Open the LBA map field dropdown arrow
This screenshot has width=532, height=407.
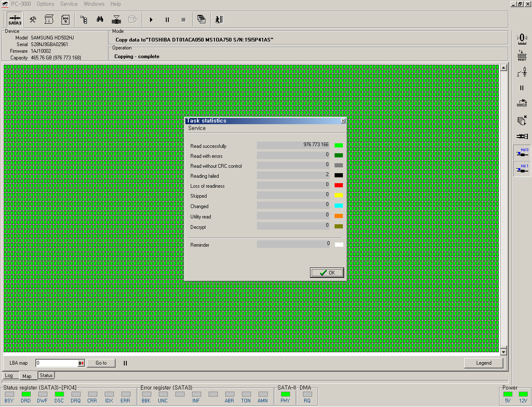tap(81, 363)
